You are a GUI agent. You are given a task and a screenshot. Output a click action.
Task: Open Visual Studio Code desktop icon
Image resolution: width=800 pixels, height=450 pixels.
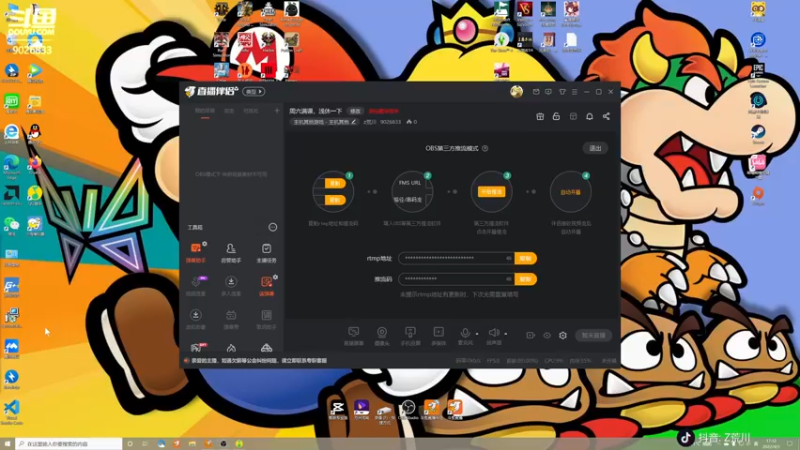click(12, 412)
